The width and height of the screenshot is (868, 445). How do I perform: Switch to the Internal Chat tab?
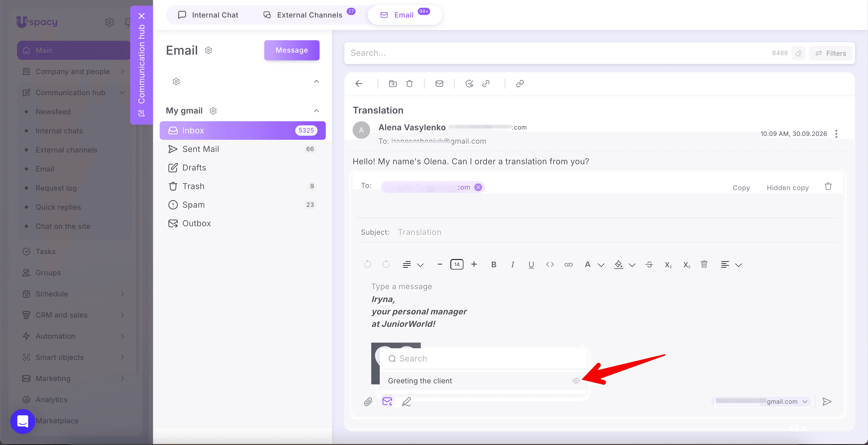point(208,15)
